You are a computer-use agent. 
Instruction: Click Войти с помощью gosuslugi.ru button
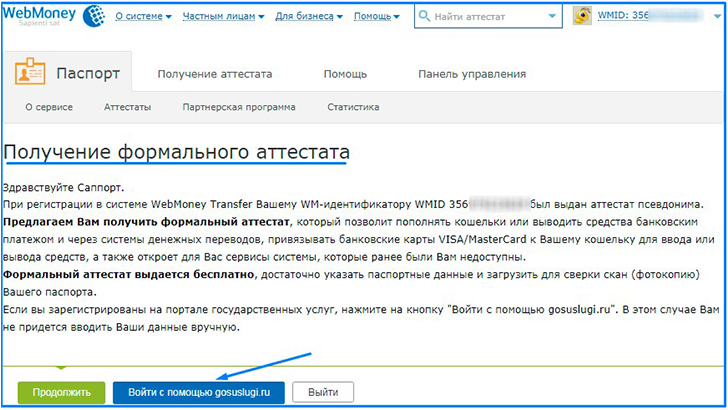(199, 392)
